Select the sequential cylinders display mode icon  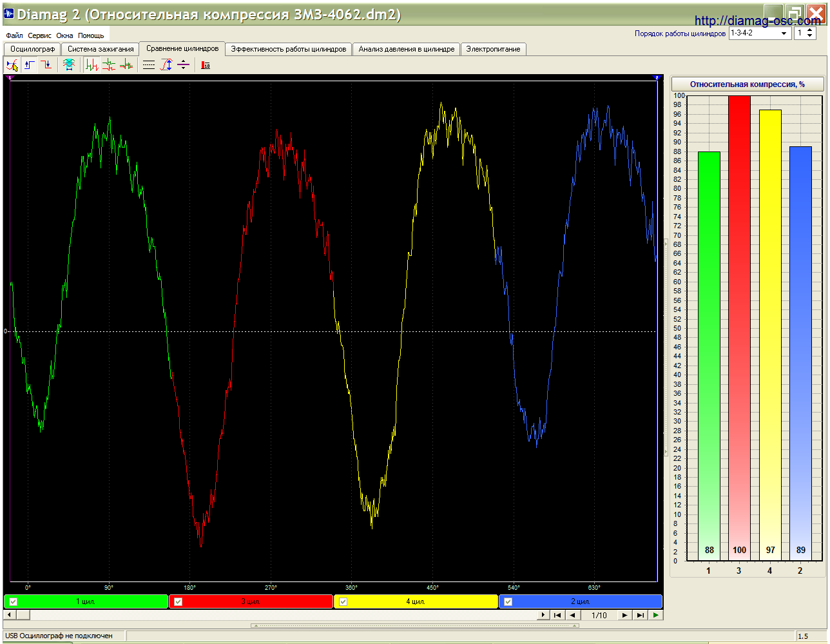click(92, 65)
